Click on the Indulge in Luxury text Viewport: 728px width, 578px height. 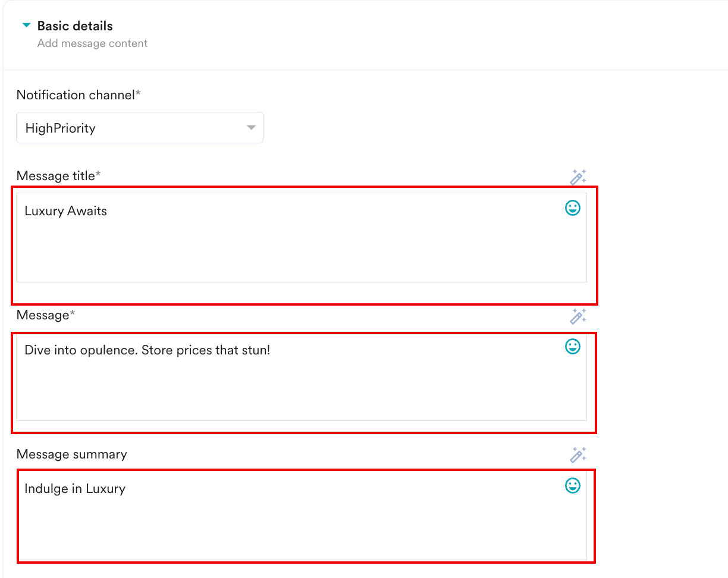click(x=75, y=489)
